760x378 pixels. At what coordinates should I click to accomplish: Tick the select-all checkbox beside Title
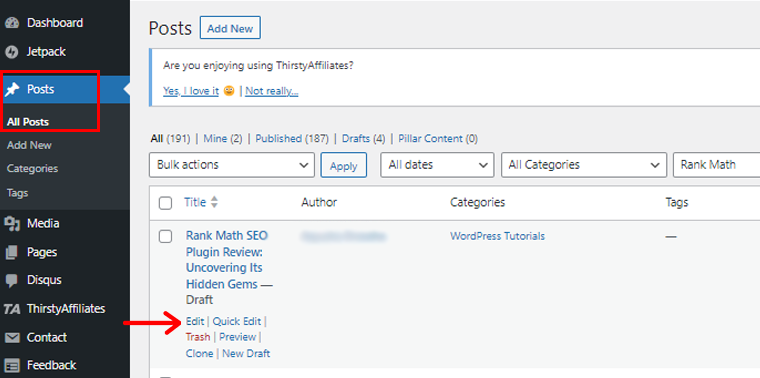pos(166,203)
